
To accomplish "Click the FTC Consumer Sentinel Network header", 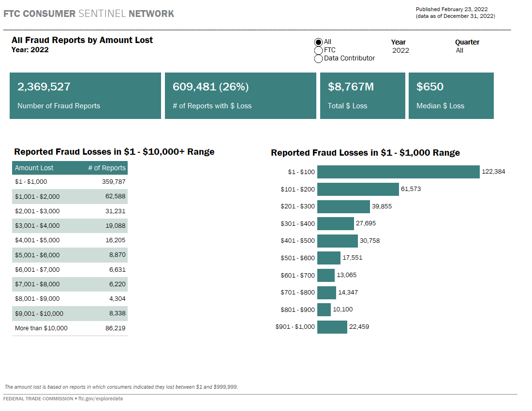I will 89,14.
